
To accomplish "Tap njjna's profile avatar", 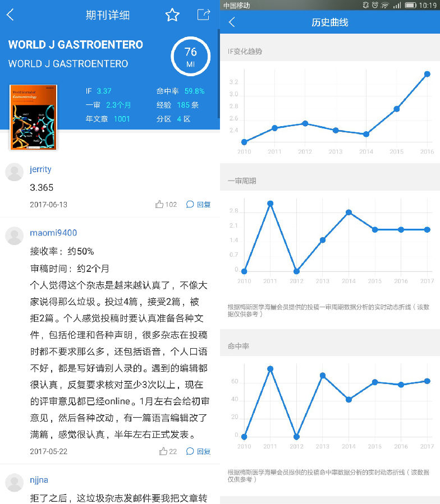I will 15,483.
